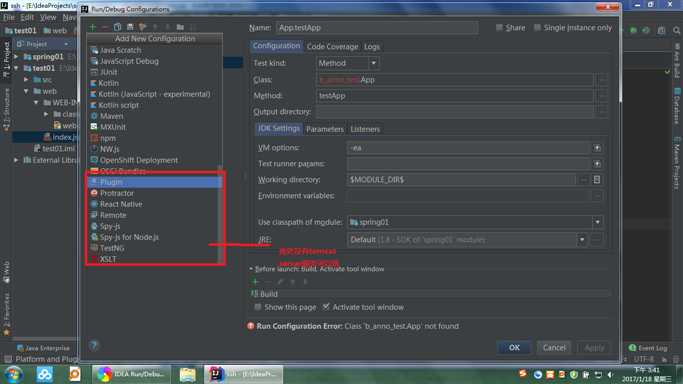Click the save configuration icon in toolbar
The height and width of the screenshot is (384, 683).
pos(130,27)
